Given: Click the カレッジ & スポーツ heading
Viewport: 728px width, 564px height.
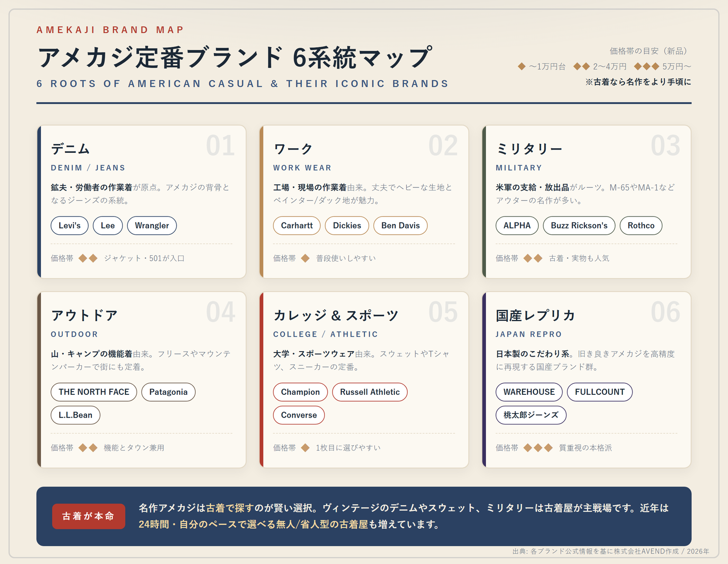Looking at the screenshot, I should (x=336, y=315).
